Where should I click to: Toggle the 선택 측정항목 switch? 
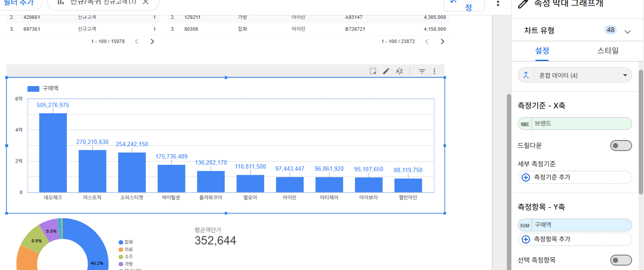click(621, 260)
